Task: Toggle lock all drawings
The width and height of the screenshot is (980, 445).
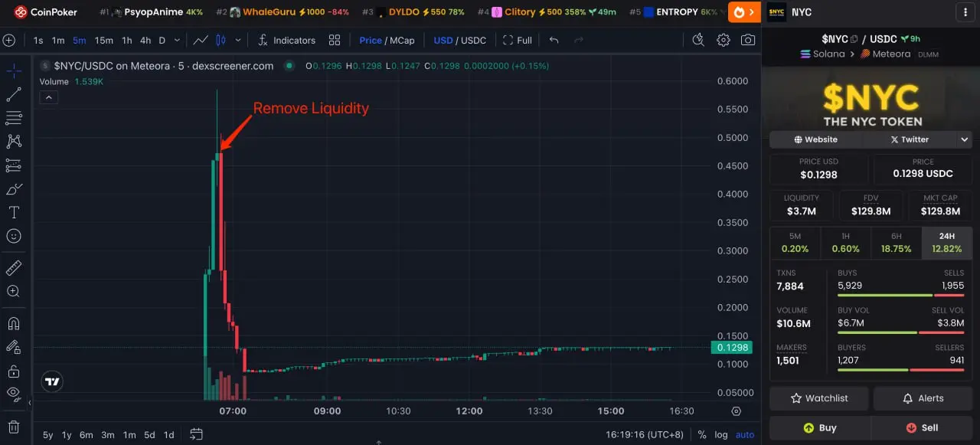Action: coord(13,371)
